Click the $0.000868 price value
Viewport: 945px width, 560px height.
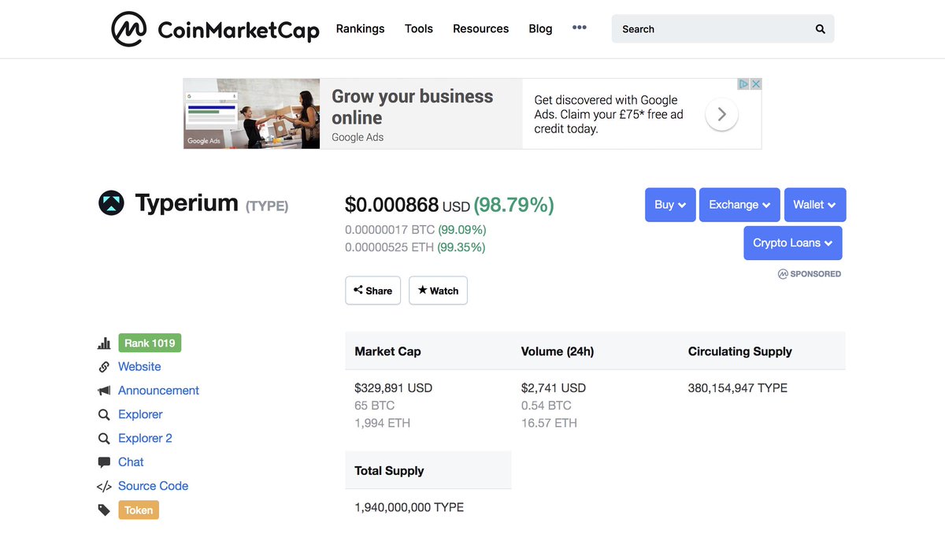coord(391,205)
